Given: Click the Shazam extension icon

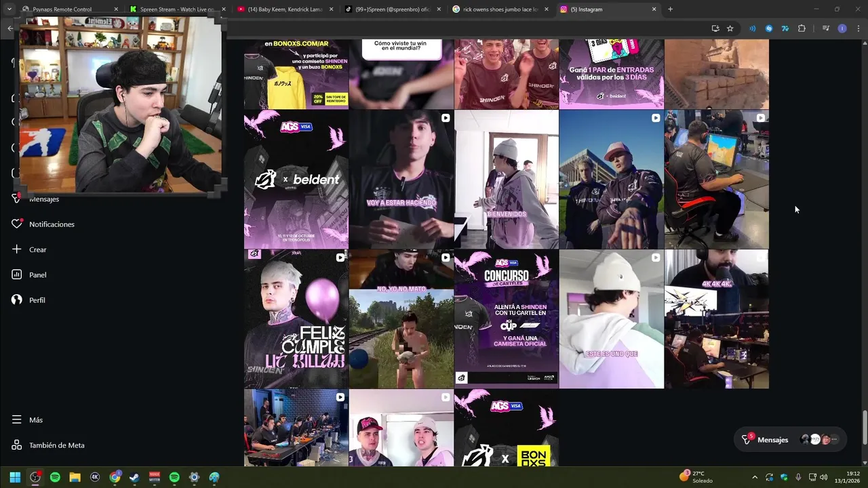Looking at the screenshot, I should tap(768, 28).
